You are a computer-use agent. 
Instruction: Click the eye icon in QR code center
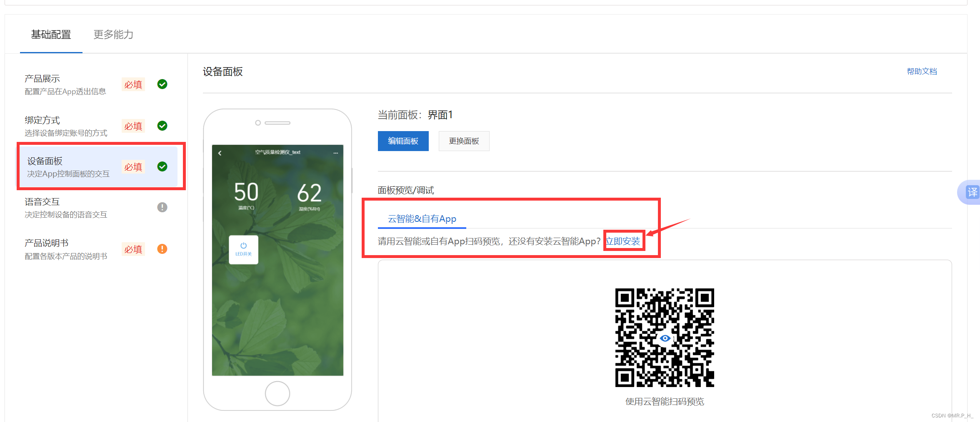(x=665, y=338)
